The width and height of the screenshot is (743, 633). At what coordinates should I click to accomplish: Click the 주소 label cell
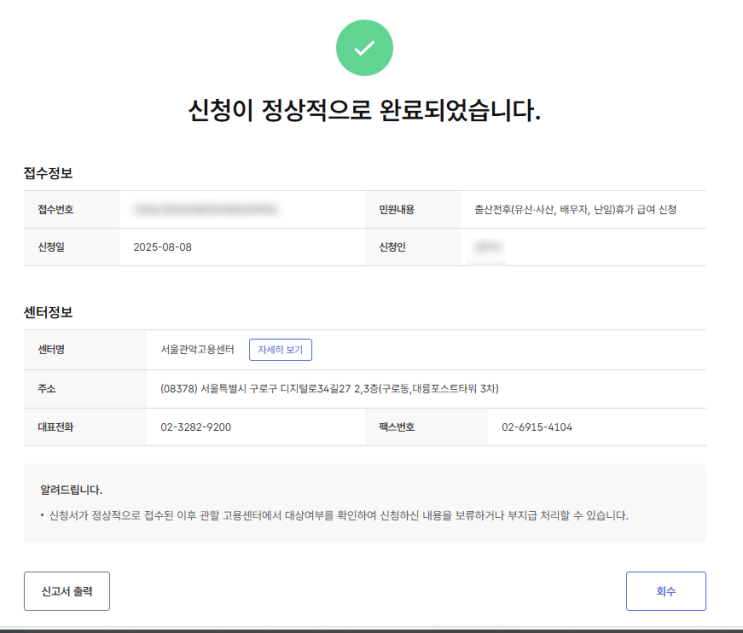85,389
